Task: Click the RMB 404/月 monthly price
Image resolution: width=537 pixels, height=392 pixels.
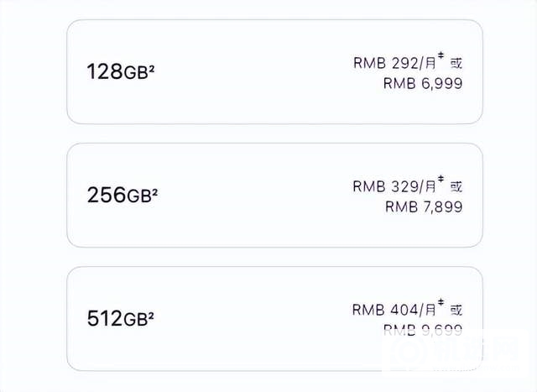Action: (393, 309)
